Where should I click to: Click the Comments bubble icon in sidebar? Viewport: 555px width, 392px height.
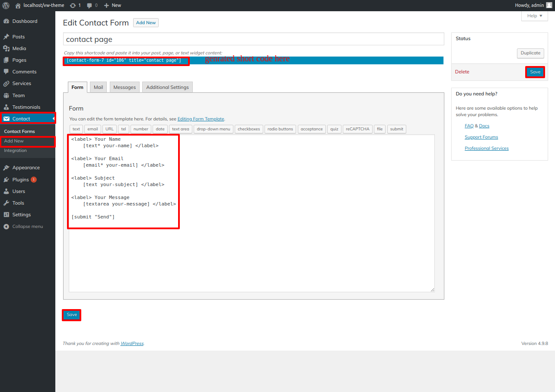point(6,72)
